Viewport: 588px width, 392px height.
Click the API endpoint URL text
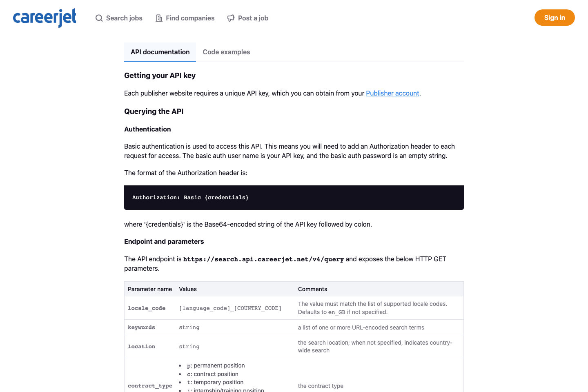pos(263,259)
